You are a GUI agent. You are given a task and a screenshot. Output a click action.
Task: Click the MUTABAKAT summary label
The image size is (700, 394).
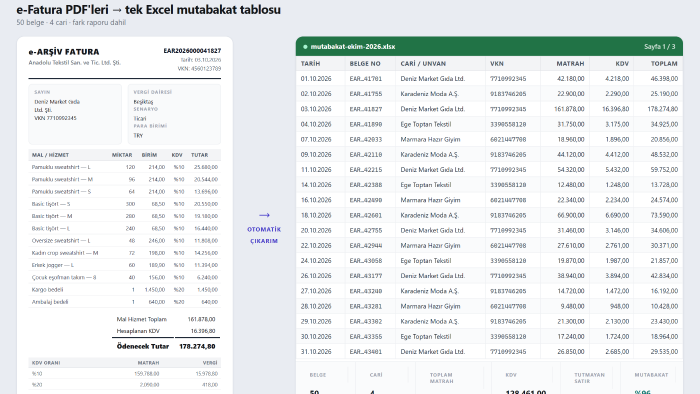coord(651,375)
